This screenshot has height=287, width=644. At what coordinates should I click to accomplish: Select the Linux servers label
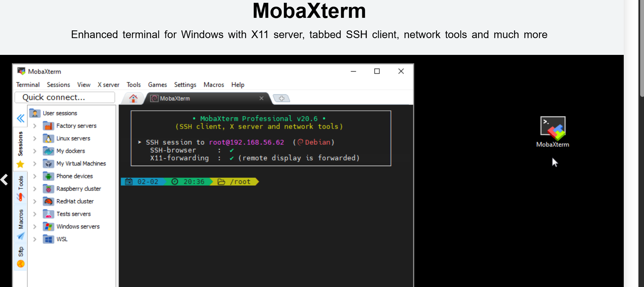(x=73, y=138)
